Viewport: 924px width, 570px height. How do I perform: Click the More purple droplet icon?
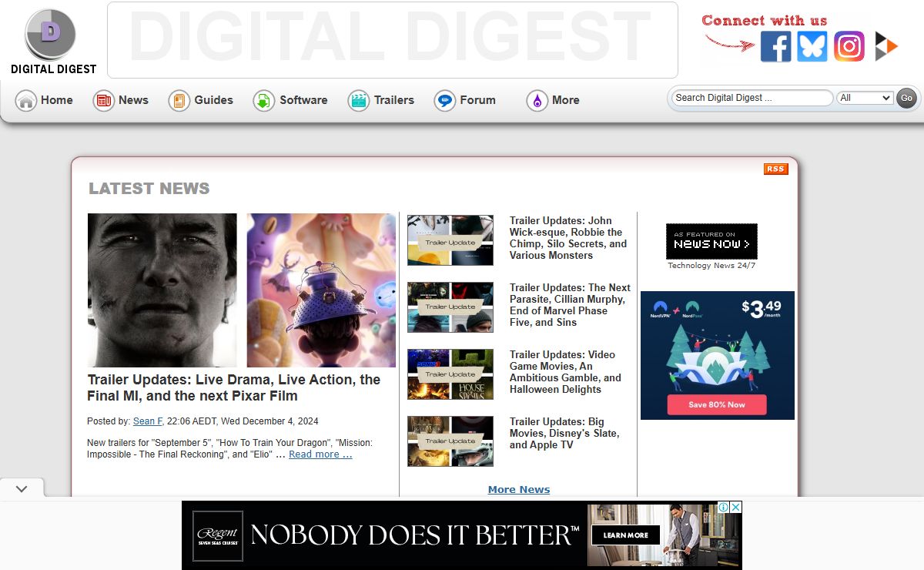coord(537,100)
